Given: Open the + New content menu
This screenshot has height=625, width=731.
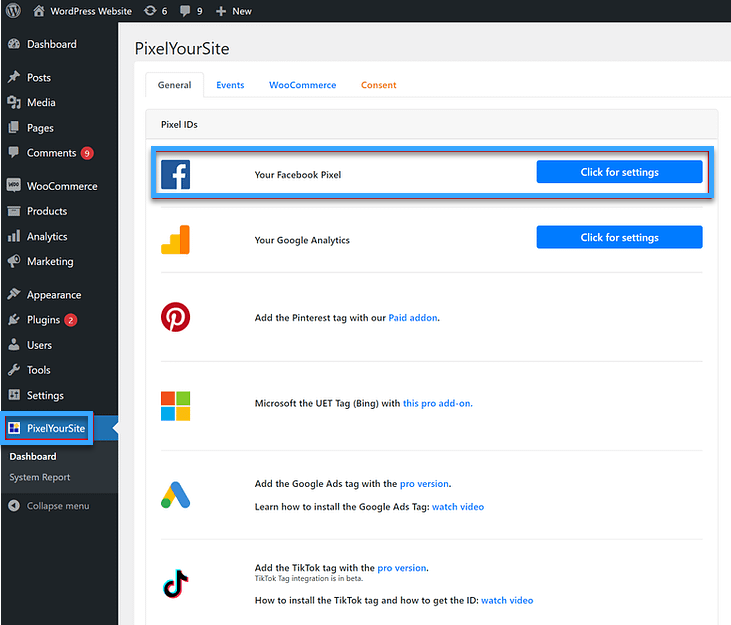Looking at the screenshot, I should click(x=233, y=11).
